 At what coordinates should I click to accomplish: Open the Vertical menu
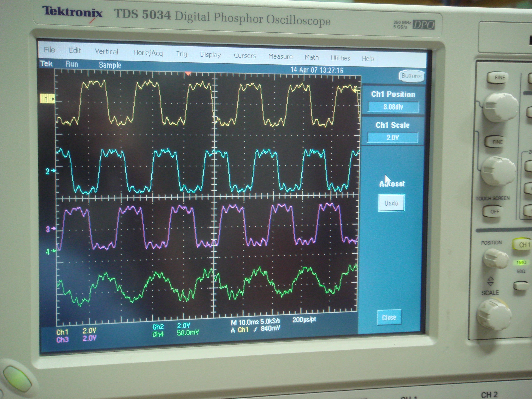pyautogui.click(x=106, y=52)
